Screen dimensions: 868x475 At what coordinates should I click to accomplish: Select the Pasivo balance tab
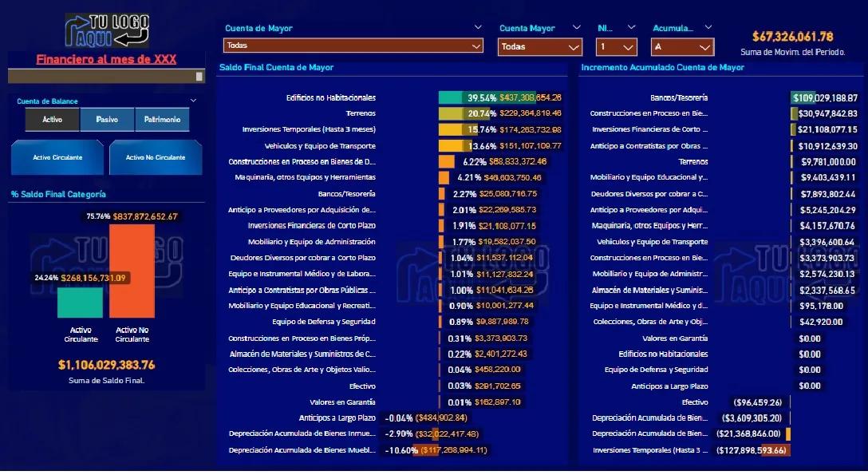(x=107, y=120)
